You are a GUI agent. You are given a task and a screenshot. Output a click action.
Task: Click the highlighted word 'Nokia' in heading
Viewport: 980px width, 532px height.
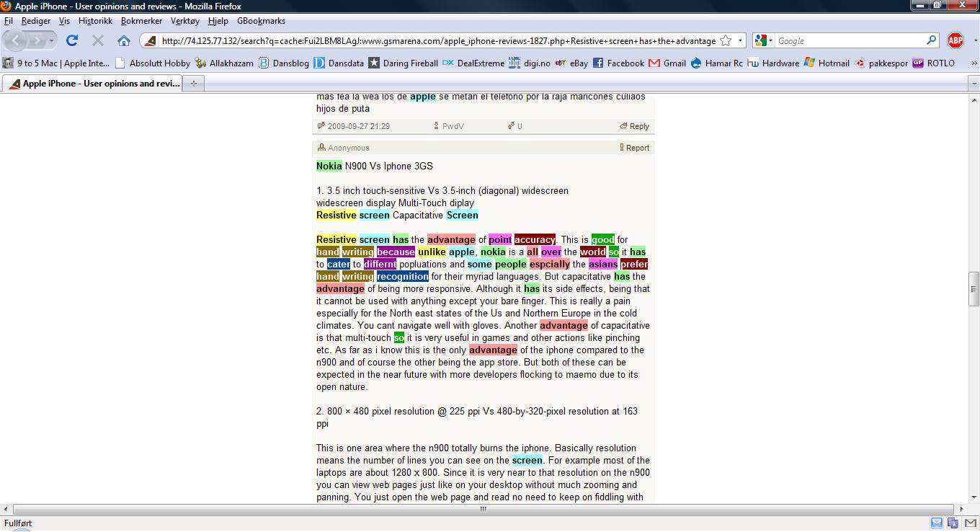(329, 166)
